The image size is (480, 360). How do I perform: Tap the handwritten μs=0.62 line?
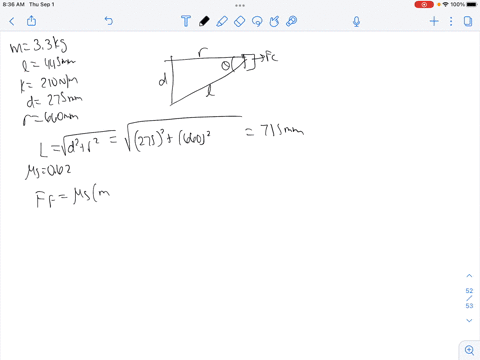48,171
